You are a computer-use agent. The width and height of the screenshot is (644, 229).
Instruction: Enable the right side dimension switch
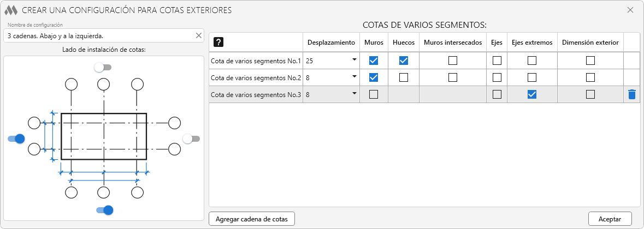click(191, 138)
